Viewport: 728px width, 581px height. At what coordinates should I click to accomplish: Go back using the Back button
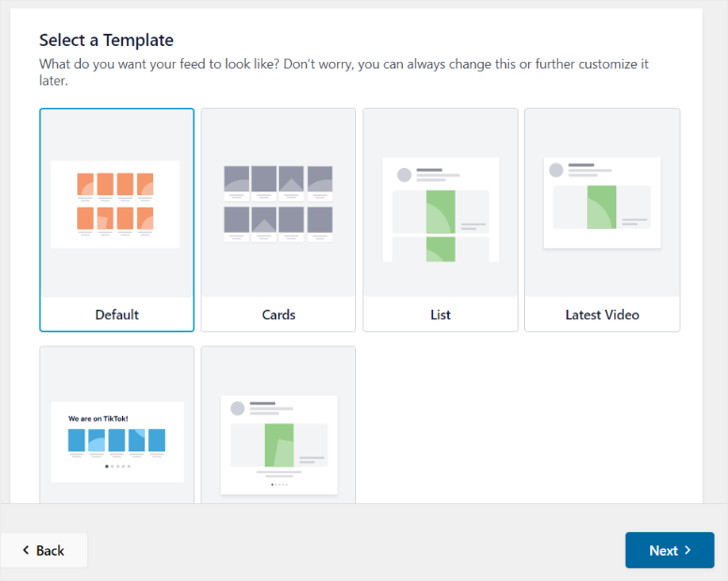pos(43,550)
